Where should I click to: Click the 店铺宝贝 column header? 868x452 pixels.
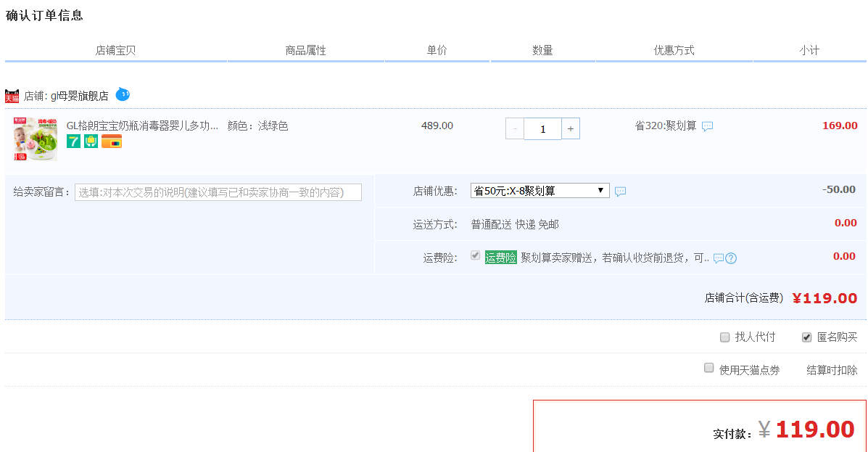tap(116, 50)
